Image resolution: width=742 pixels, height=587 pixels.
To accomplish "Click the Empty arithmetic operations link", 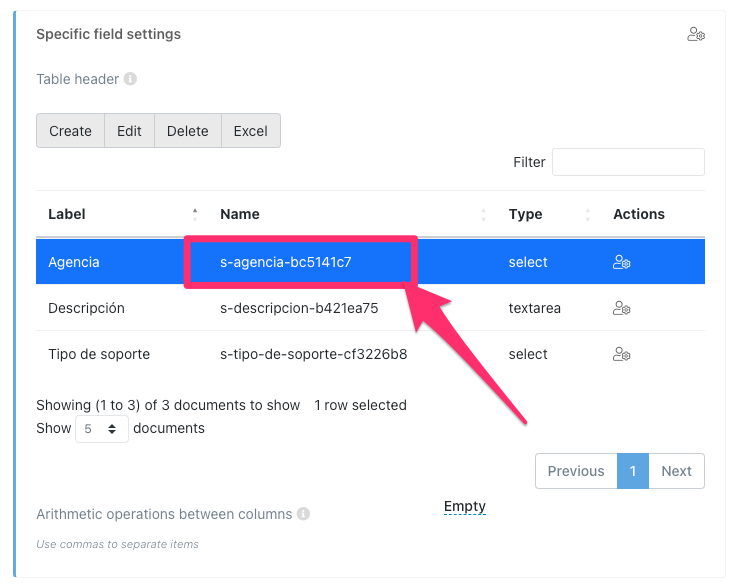I will pyautogui.click(x=464, y=507).
